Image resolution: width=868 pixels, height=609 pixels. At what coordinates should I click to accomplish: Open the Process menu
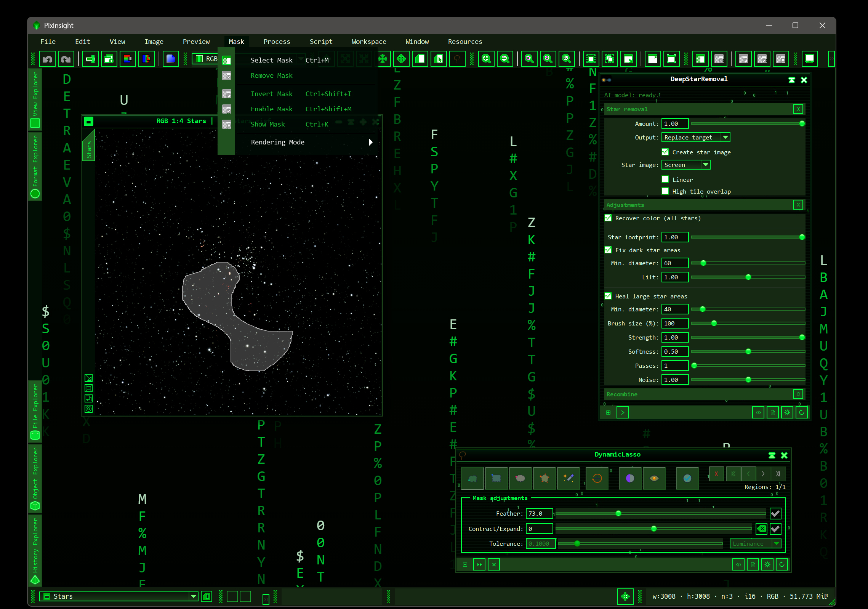(277, 42)
